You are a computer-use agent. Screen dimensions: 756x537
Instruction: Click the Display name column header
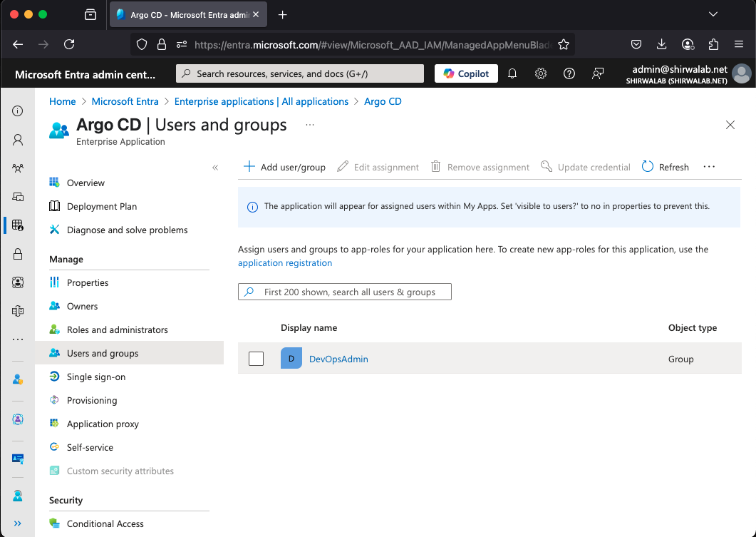[309, 327]
